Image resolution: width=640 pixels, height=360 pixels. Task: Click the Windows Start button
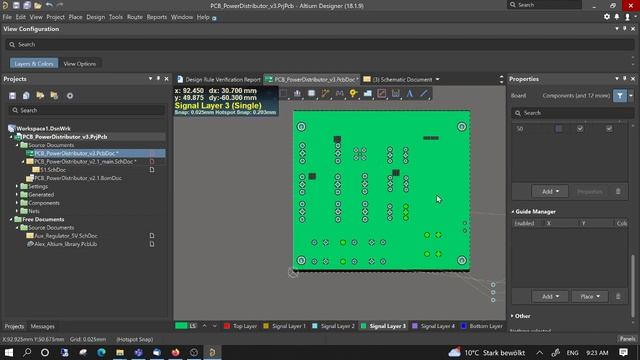point(9,352)
